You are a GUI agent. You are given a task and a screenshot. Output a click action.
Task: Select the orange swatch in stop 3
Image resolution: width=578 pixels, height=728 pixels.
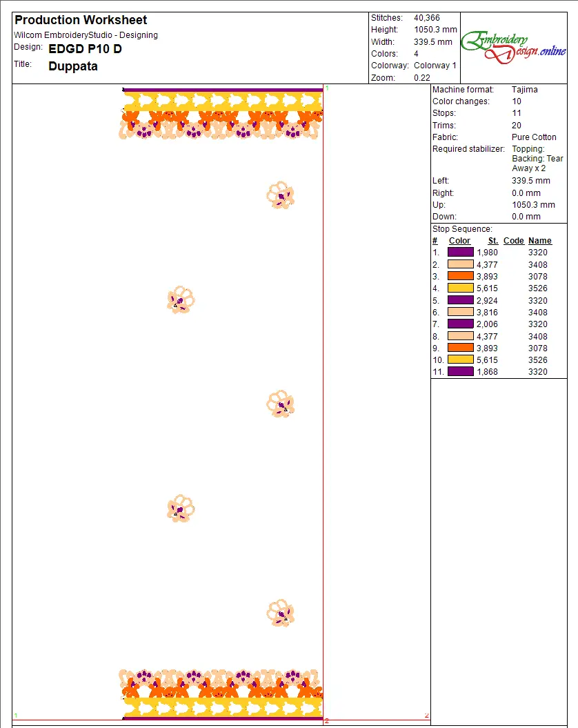460,276
